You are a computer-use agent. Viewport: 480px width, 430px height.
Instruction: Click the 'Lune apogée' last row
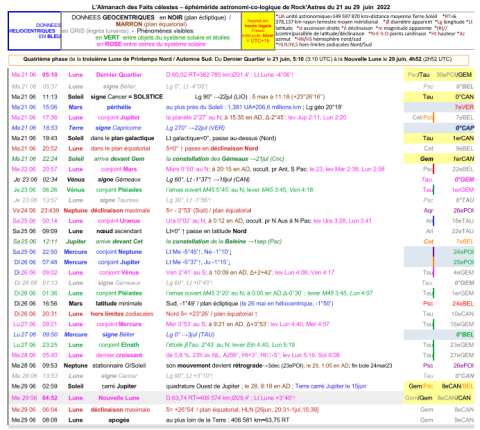pos(242,420)
